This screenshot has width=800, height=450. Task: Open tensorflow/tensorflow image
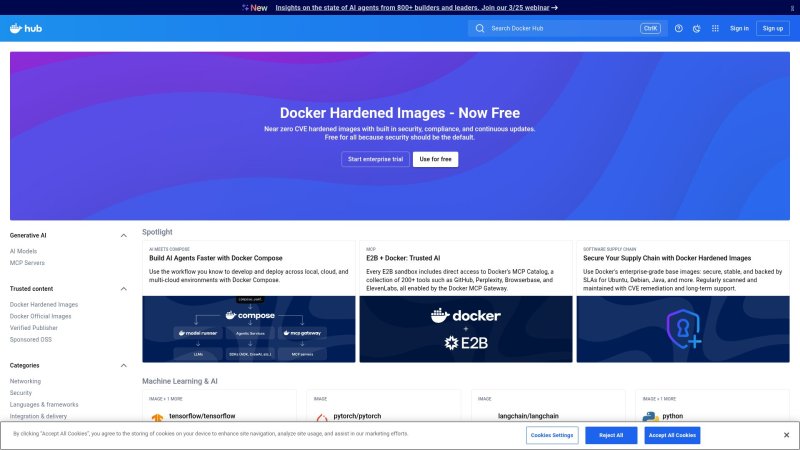202,416
